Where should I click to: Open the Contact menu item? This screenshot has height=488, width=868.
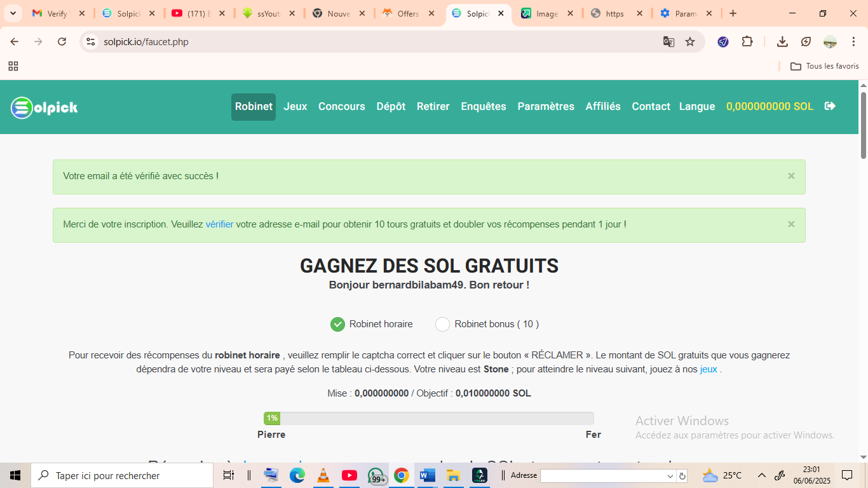(651, 107)
